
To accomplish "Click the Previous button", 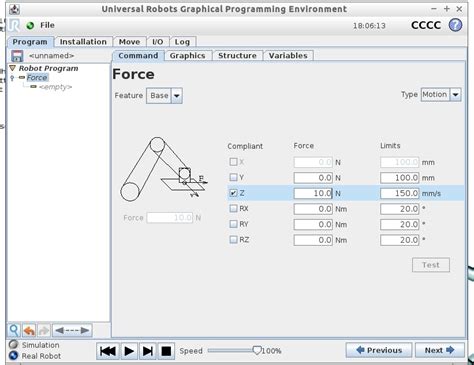I will click(x=379, y=350).
